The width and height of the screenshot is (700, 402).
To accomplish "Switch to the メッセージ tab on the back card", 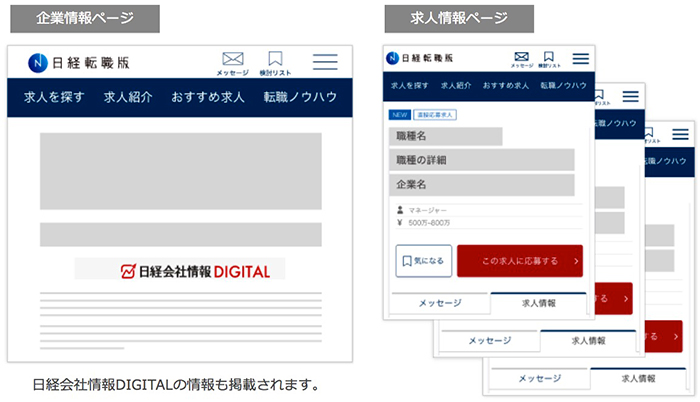I will point(540,379).
